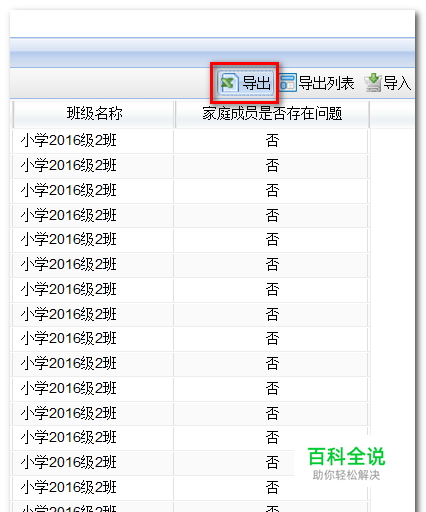
Task: Click the 家庭成员是否存在问题 column header
Action: click(x=272, y=114)
